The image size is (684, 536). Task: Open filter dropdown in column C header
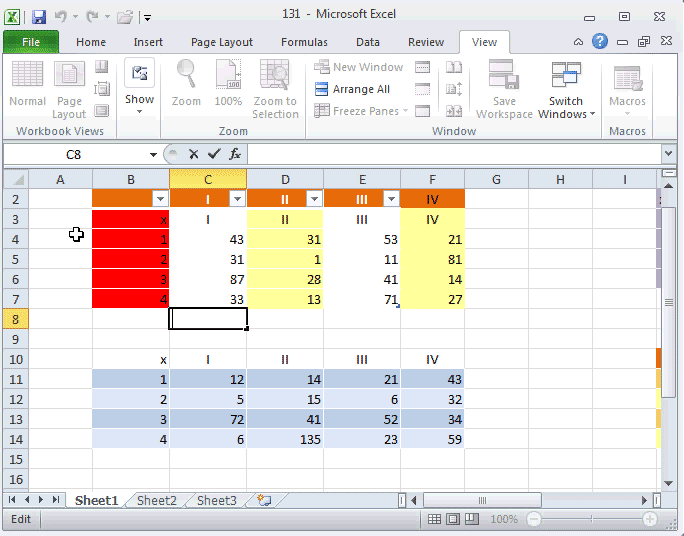[237, 199]
